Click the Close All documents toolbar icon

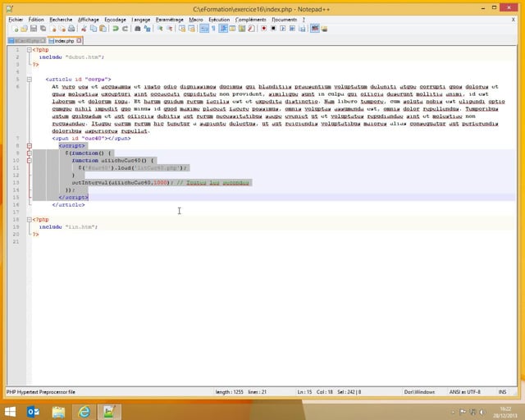click(62, 29)
